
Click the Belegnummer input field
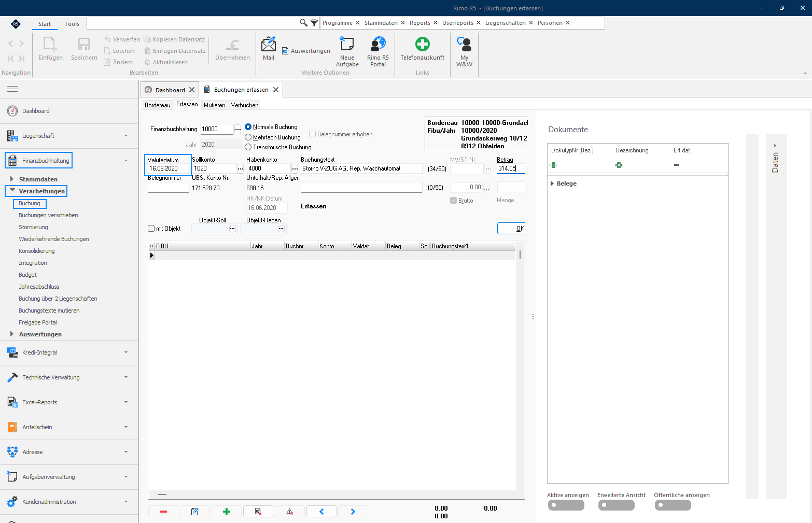(169, 188)
